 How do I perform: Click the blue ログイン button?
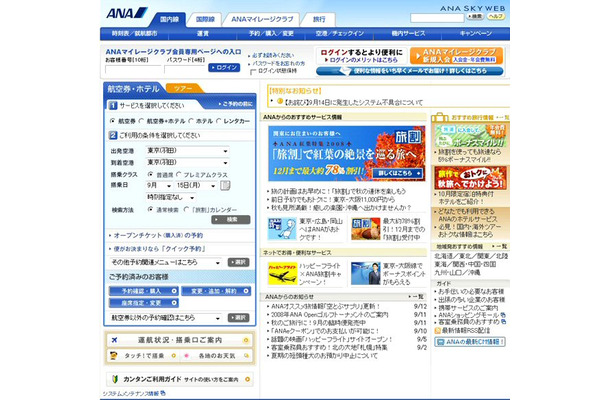(224, 68)
